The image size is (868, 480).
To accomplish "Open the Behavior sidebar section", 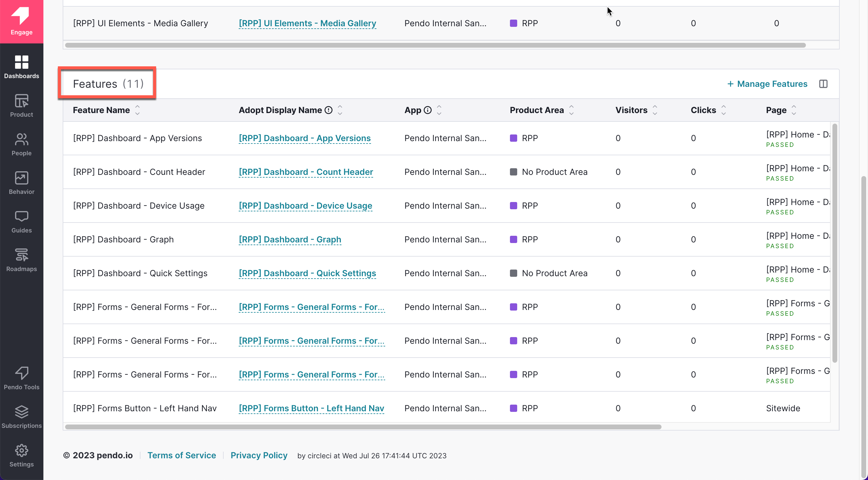I will (22, 183).
